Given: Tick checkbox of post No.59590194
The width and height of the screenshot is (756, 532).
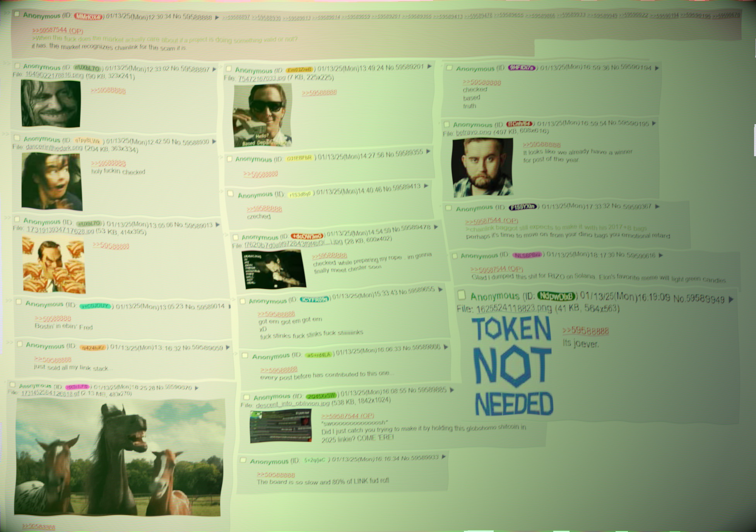Looking at the screenshot, I should point(449,68).
